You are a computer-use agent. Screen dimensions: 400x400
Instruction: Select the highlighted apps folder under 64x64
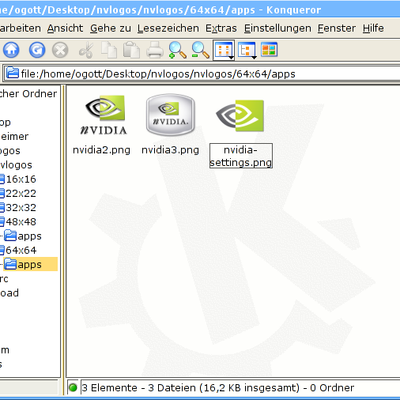(x=30, y=264)
